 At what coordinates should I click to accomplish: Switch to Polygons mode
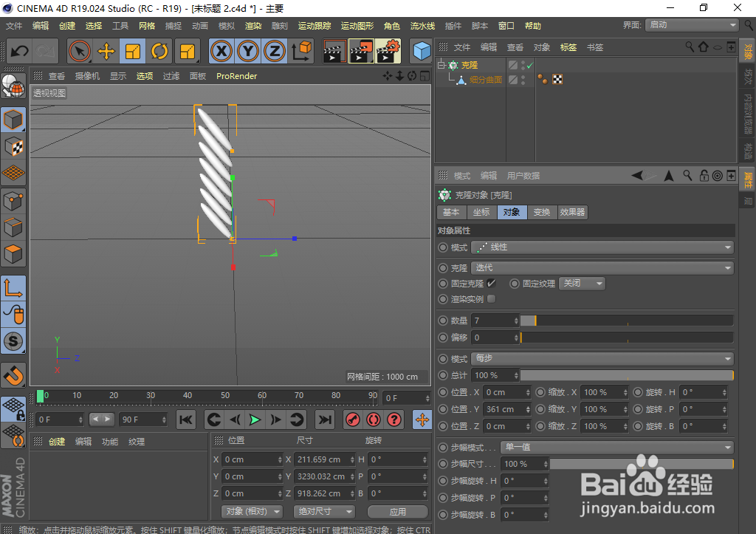[13, 254]
